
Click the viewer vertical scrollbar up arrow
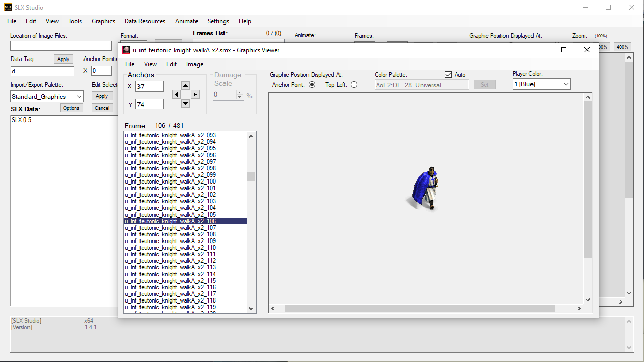pyautogui.click(x=588, y=97)
